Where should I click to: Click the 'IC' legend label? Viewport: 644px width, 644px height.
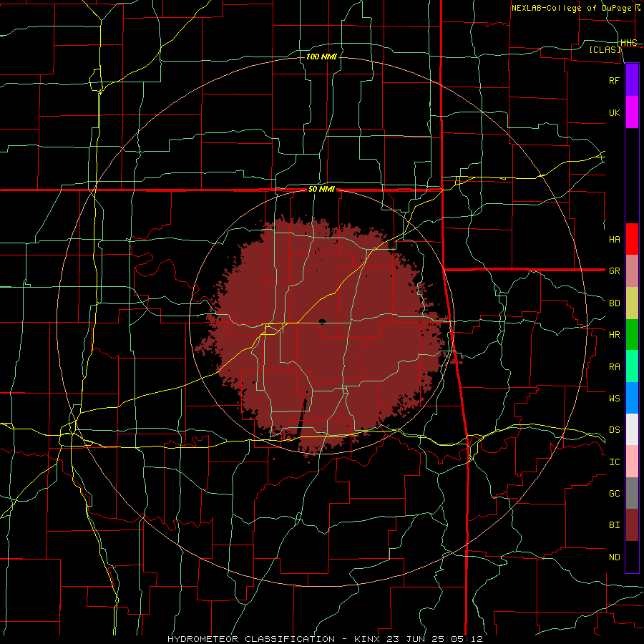coord(615,462)
